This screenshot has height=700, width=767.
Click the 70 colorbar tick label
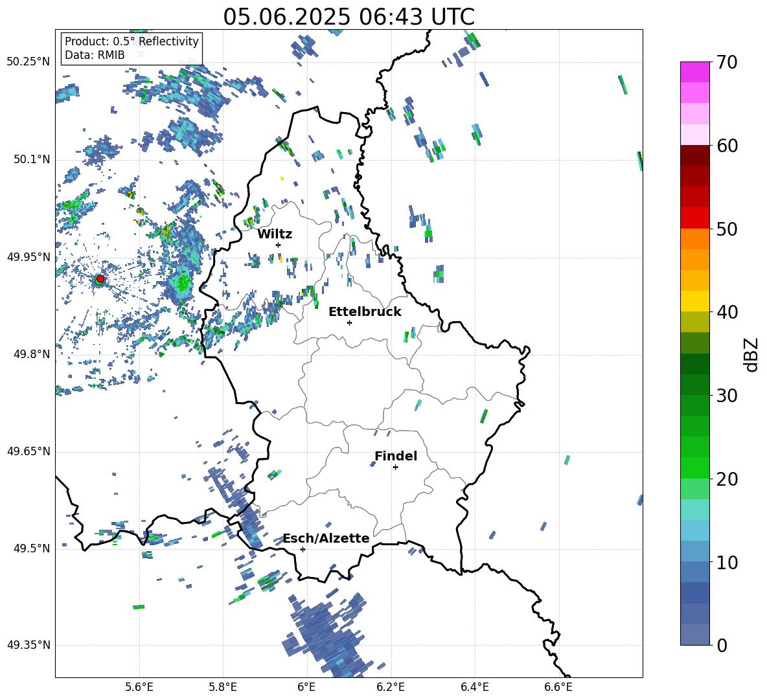tap(727, 63)
